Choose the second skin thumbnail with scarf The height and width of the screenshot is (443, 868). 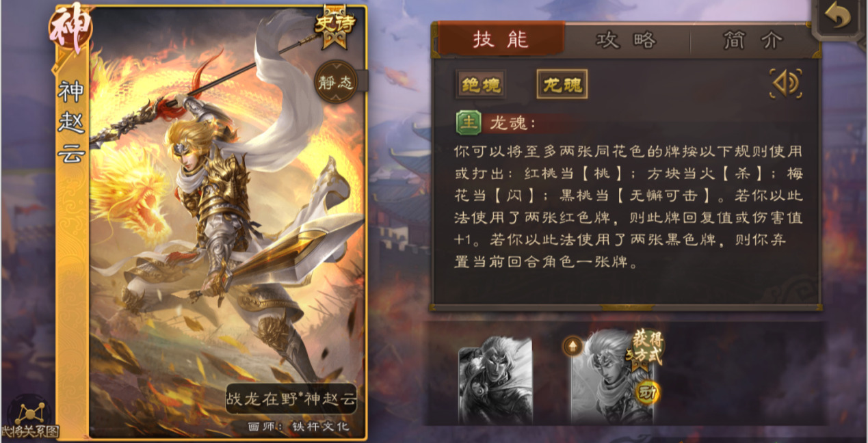(x=612, y=381)
